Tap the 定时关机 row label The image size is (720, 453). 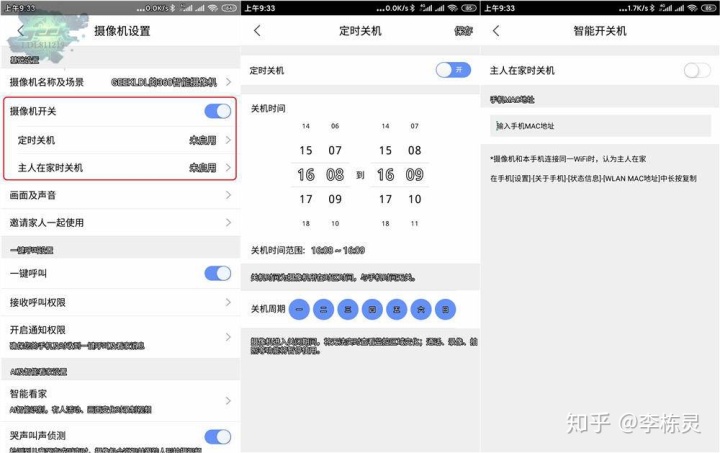point(36,140)
